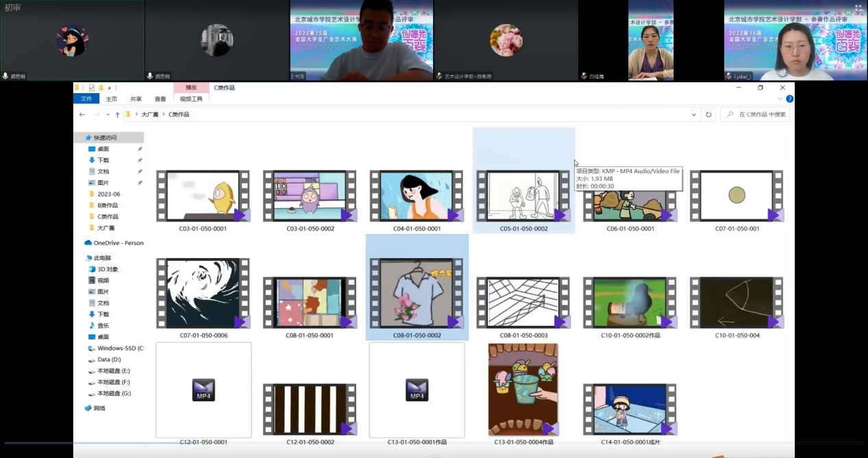Select the 音乐 music folder in sidebar

click(x=103, y=325)
